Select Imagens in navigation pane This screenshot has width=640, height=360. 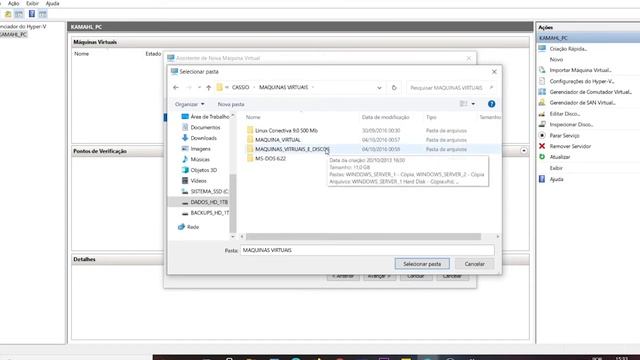pyautogui.click(x=200, y=149)
